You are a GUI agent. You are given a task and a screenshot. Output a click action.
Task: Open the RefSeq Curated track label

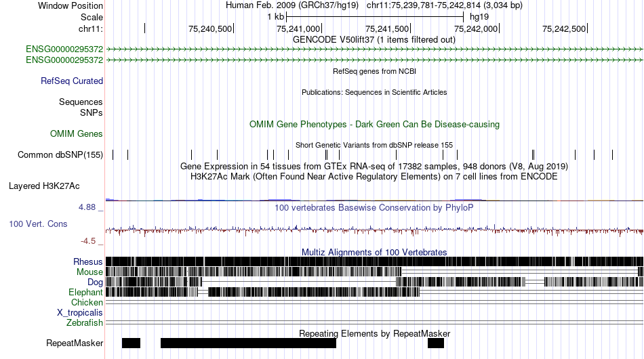72,81
